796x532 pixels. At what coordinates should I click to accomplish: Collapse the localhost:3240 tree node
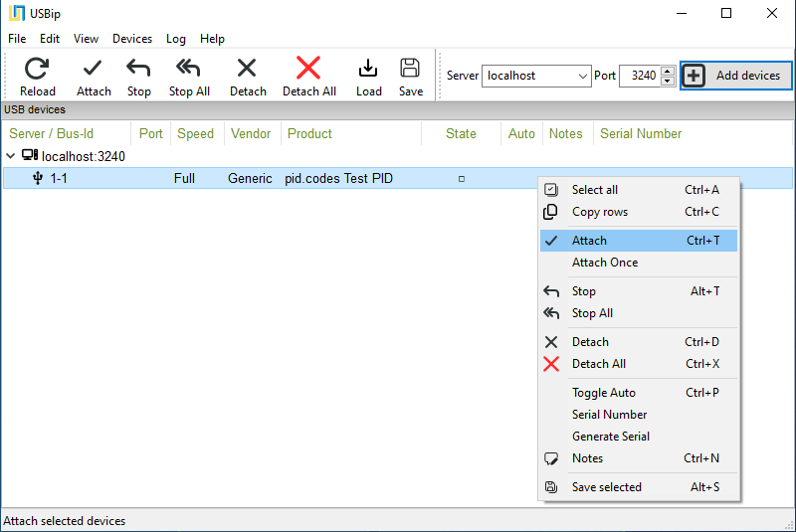[11, 156]
